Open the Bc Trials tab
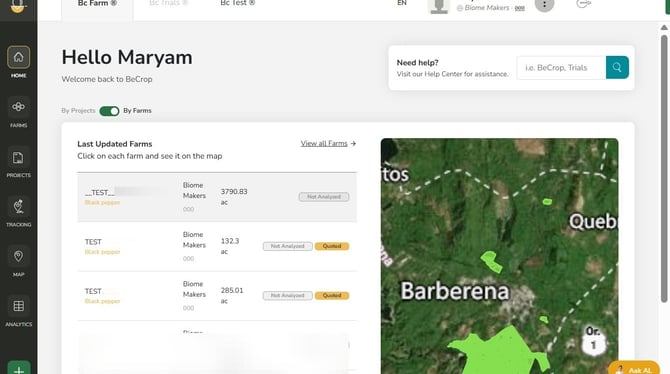Viewport: 670px width, 374px height. [x=168, y=3]
